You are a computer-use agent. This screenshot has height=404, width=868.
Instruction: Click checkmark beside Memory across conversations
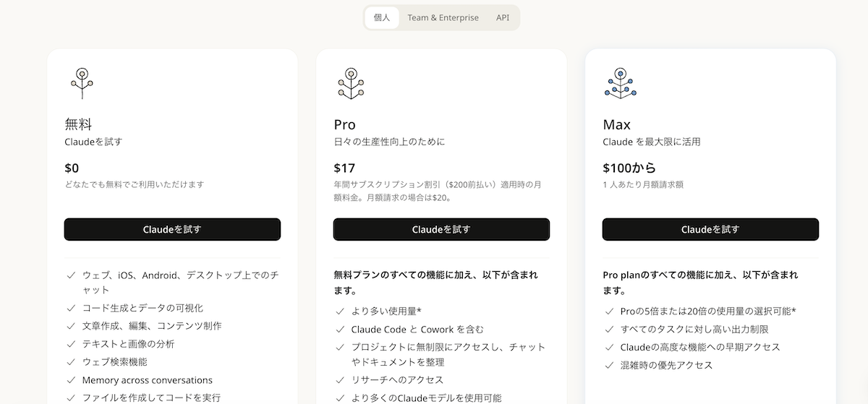tap(71, 380)
